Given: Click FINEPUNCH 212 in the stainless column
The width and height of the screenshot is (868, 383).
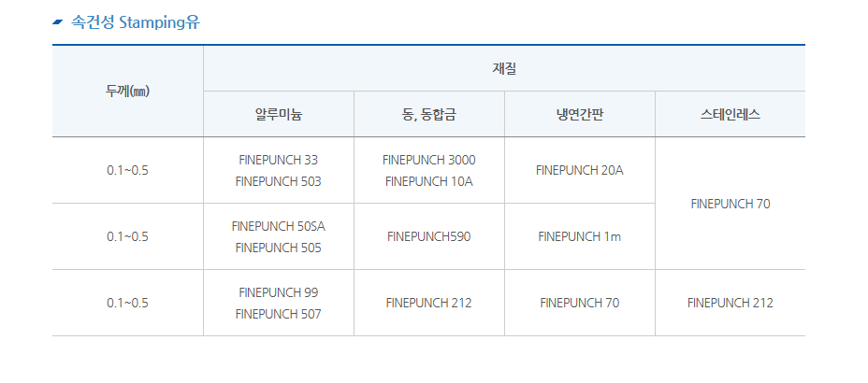Looking at the screenshot, I should (x=731, y=303).
